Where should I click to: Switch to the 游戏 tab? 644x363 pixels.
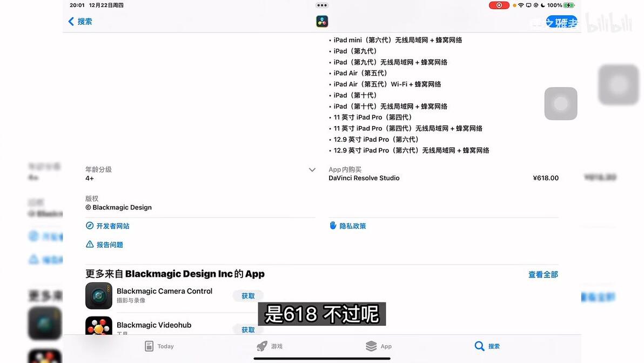[x=270, y=346]
